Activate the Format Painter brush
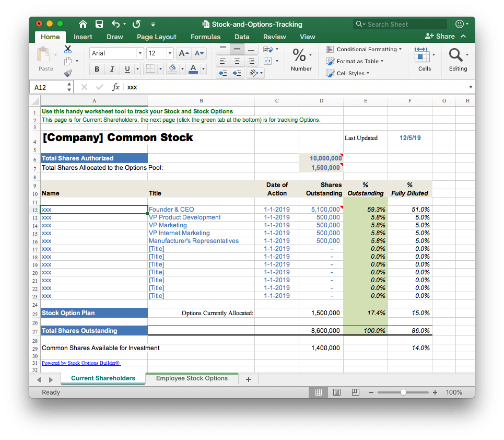The width and height of the screenshot is (504, 440). [68, 73]
